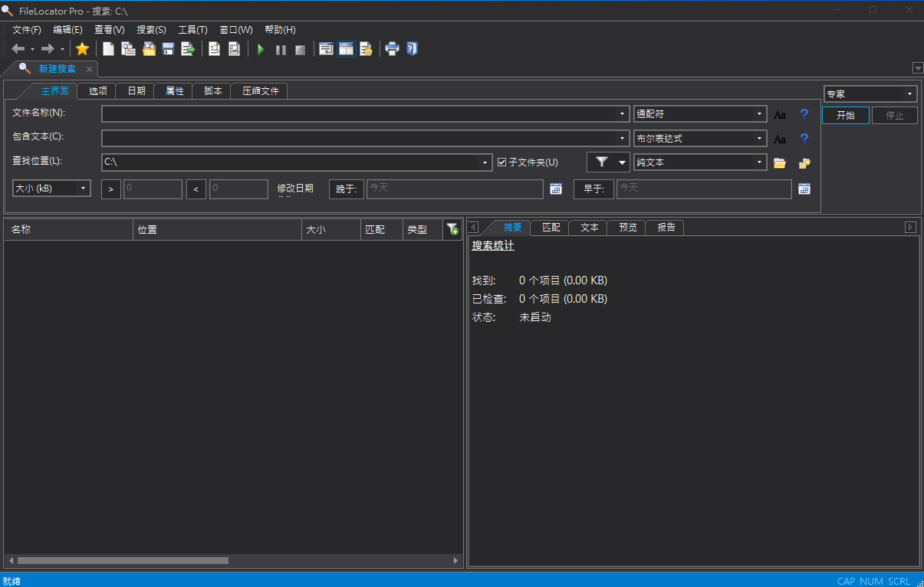Click the export results icon with green arrow

click(188, 49)
